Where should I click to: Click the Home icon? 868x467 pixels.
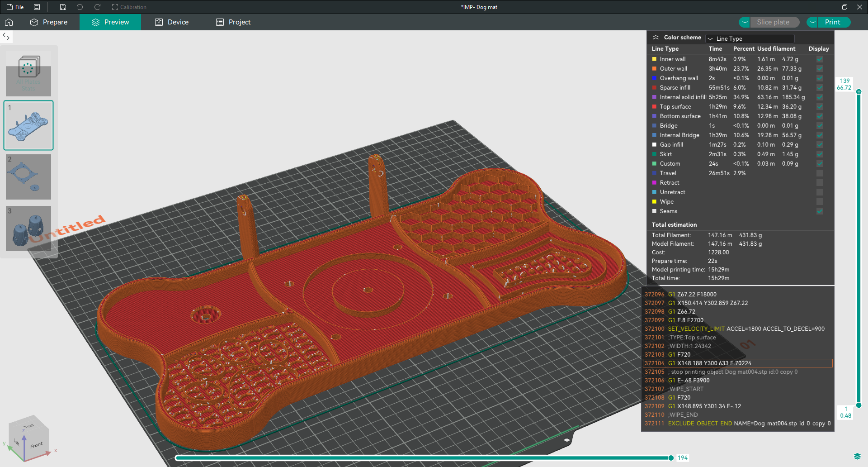[9, 22]
